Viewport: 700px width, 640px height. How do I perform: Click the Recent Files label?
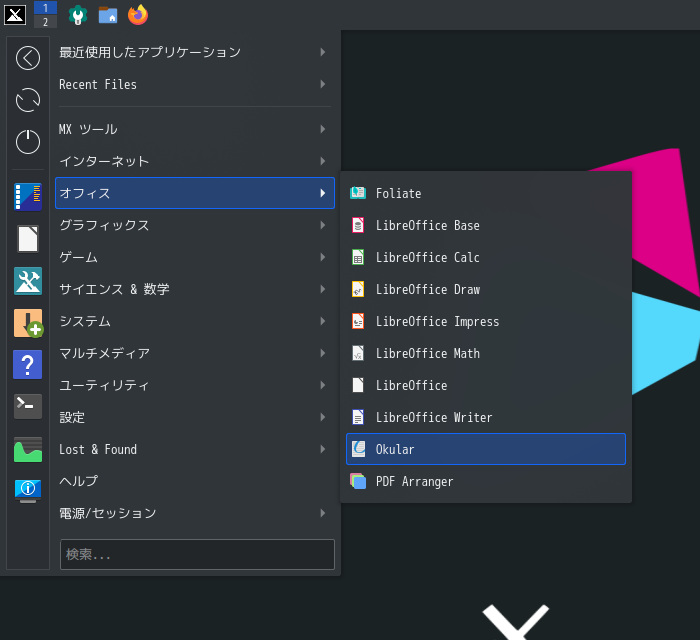pyautogui.click(x=98, y=84)
